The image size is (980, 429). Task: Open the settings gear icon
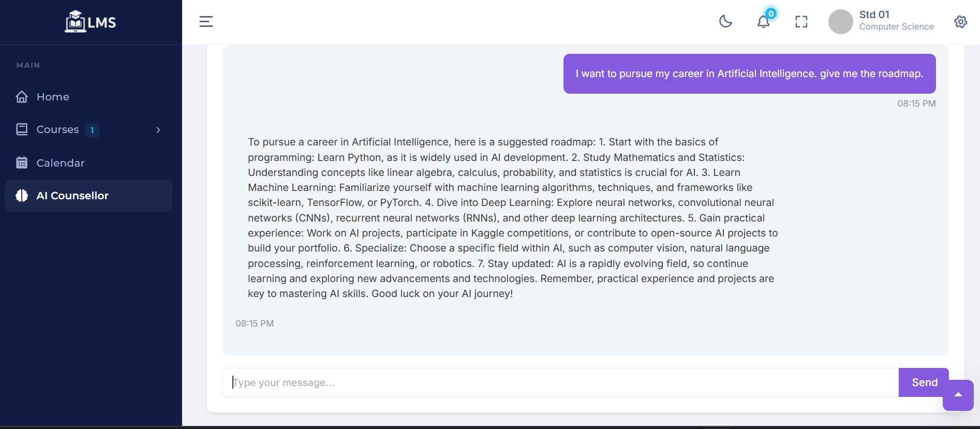[x=960, y=22]
